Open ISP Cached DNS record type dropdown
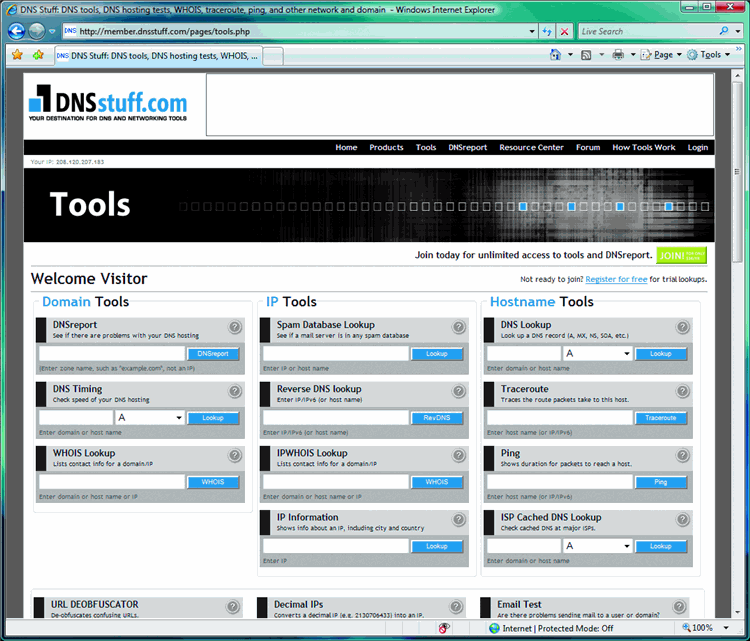Screen dimensions: 750x641 tap(598, 546)
